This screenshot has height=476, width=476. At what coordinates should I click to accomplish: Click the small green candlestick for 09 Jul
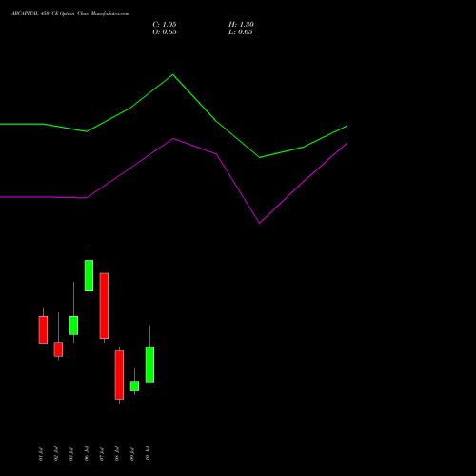point(134,386)
